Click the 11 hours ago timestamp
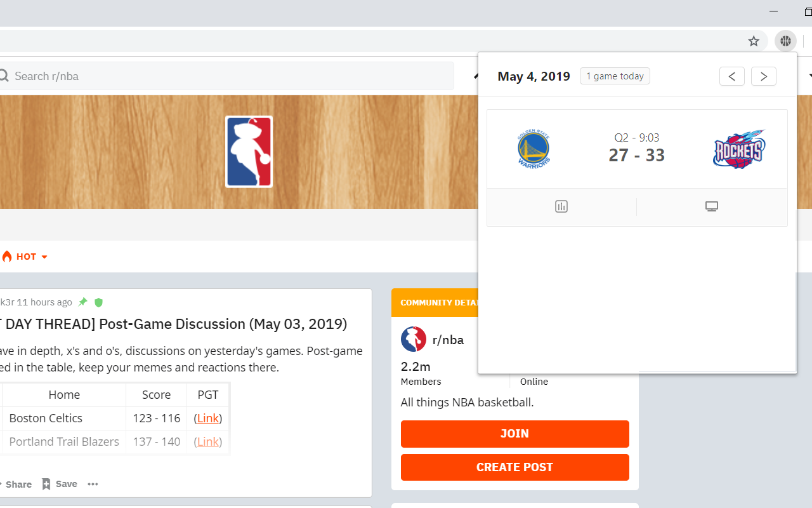This screenshot has width=812, height=508. tap(44, 302)
